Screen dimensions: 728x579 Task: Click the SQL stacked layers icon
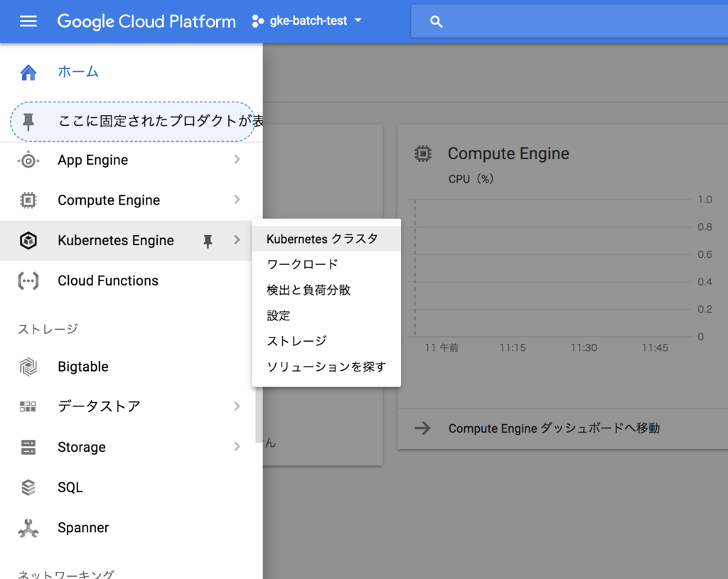coord(28,487)
